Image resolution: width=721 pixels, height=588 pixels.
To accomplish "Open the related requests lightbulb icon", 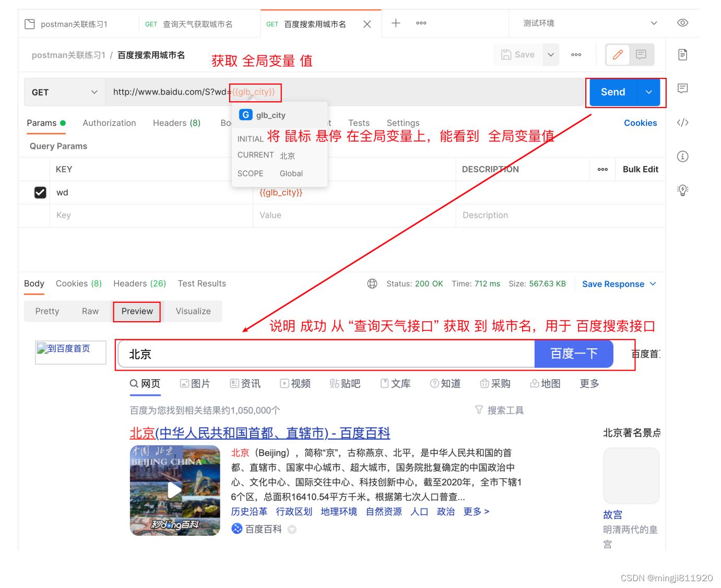I will [682, 190].
